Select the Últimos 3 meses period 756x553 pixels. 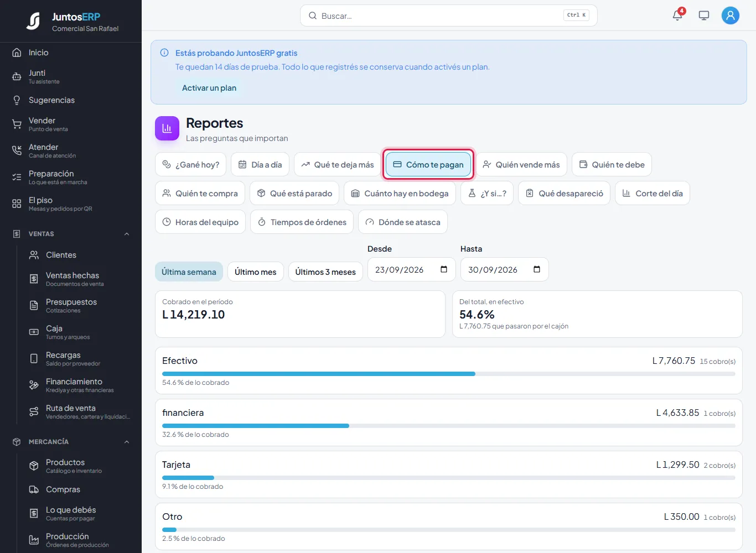click(x=325, y=272)
